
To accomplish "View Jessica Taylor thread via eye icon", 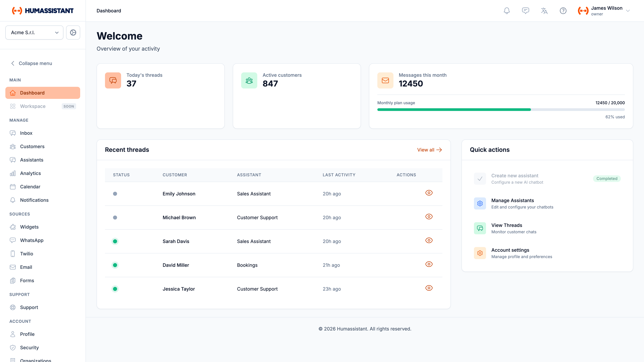I will (x=429, y=288).
